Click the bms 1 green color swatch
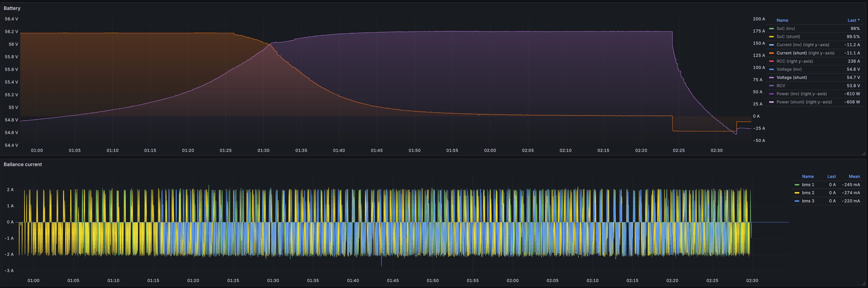The height and width of the screenshot is (288, 868). click(797, 185)
